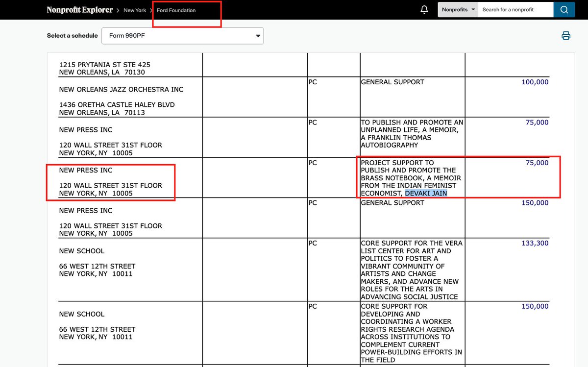Click GENERAL SUPPORT in the Jazz Orchestra row
588x367 pixels.
pyautogui.click(x=392, y=82)
